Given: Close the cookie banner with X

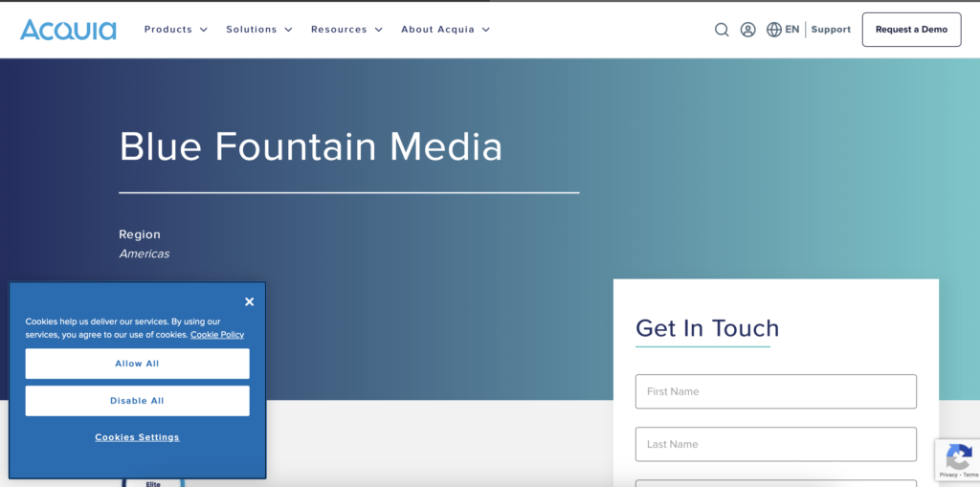Looking at the screenshot, I should click(250, 302).
